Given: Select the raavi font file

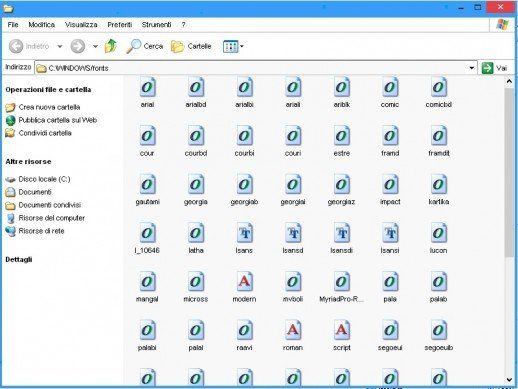Looking at the screenshot, I should (244, 336).
